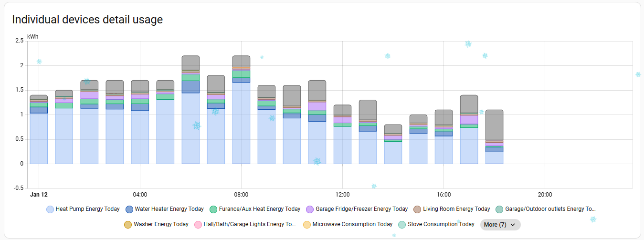Click the shortest bar before 16:00
The image size is (644, 240).
click(393, 148)
